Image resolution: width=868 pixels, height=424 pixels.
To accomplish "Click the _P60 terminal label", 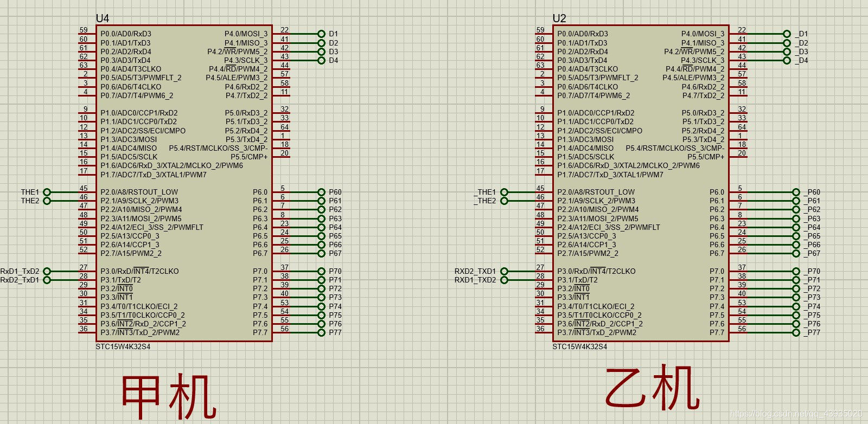I will [x=812, y=192].
